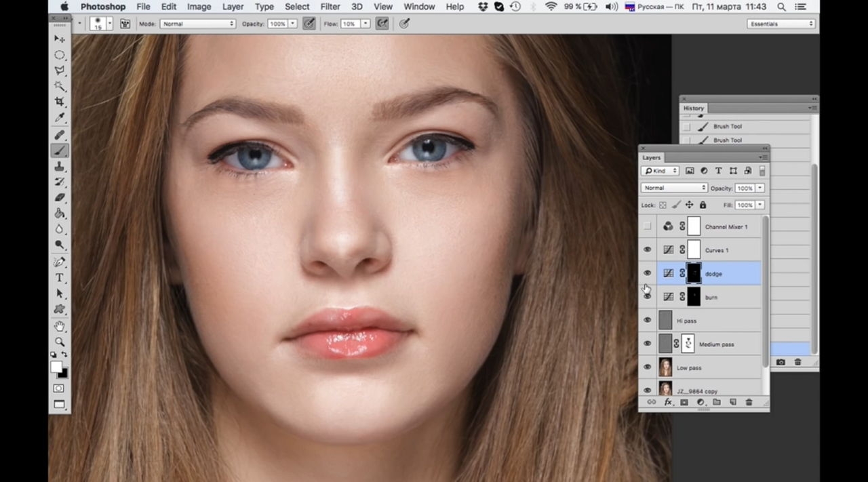Hide the Hi pass layer
This screenshot has width=868, height=482.
[x=647, y=321]
